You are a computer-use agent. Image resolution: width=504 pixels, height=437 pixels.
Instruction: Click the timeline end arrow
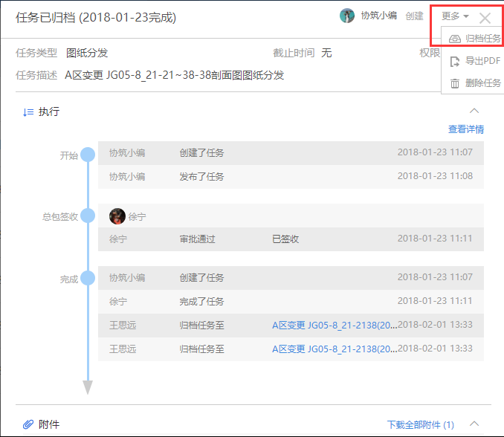click(x=88, y=388)
